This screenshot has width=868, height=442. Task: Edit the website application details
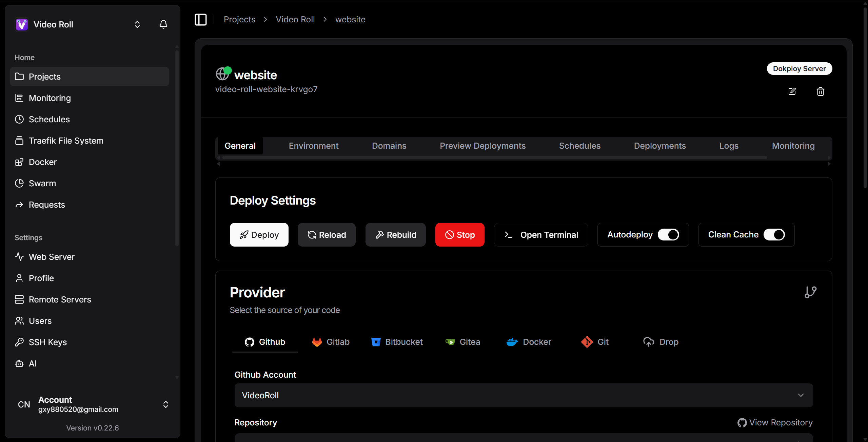tap(792, 91)
